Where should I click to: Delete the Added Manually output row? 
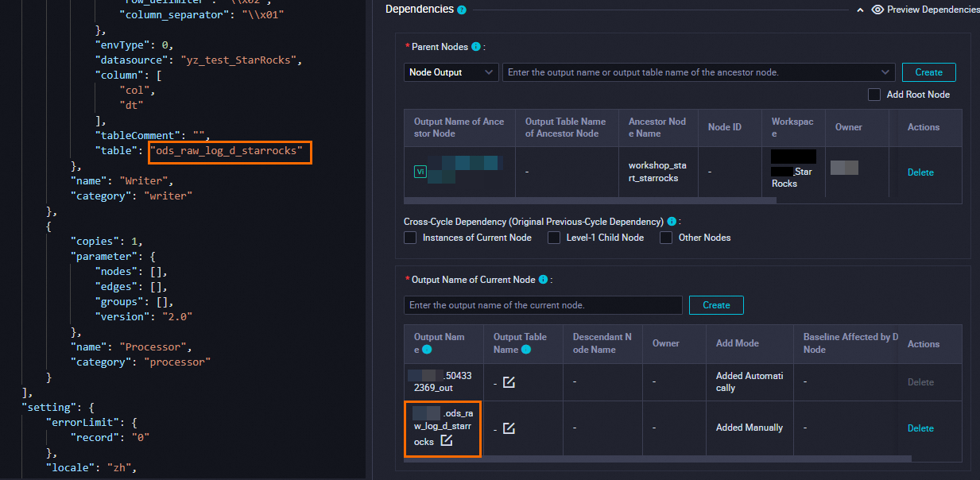920,428
